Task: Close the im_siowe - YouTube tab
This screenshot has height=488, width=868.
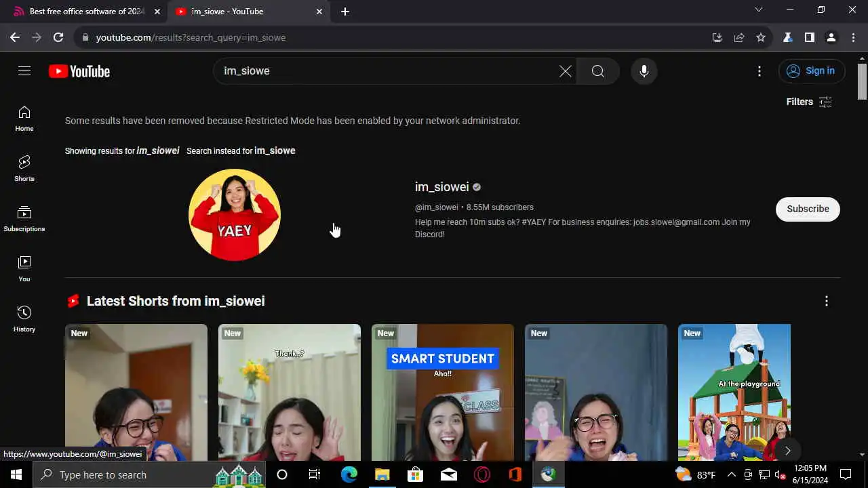Action: coord(319,12)
